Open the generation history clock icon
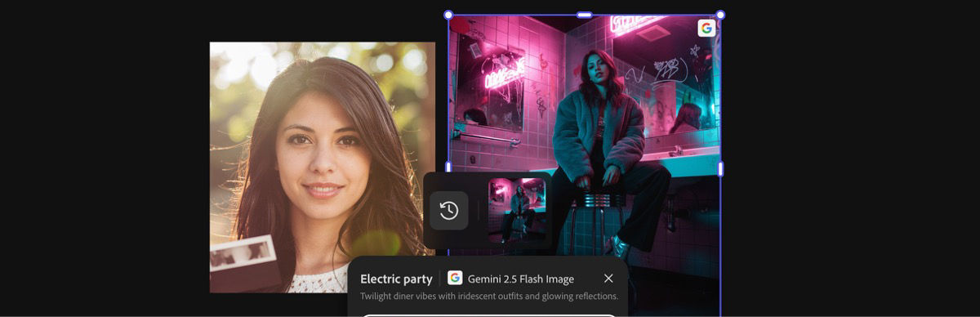The image size is (980, 317). tap(448, 211)
